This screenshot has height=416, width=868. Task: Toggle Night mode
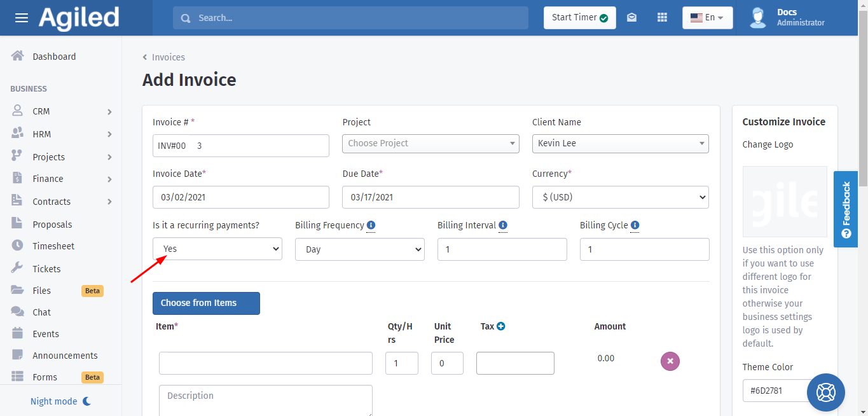point(61,401)
